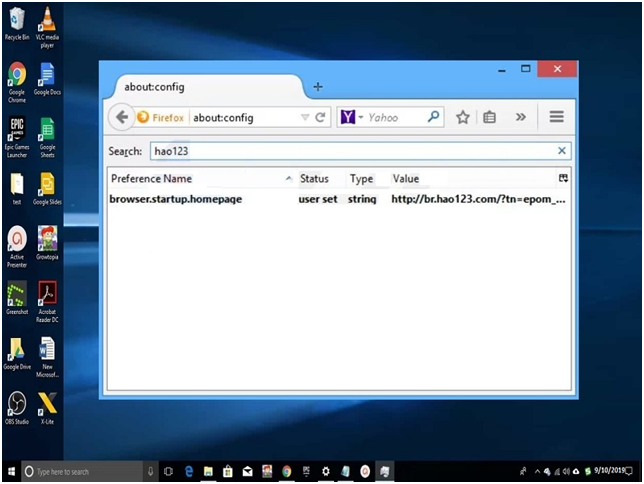Viewport: 644px width, 484px height.
Task: Open Greenshot desktop icon
Action: pos(17,297)
